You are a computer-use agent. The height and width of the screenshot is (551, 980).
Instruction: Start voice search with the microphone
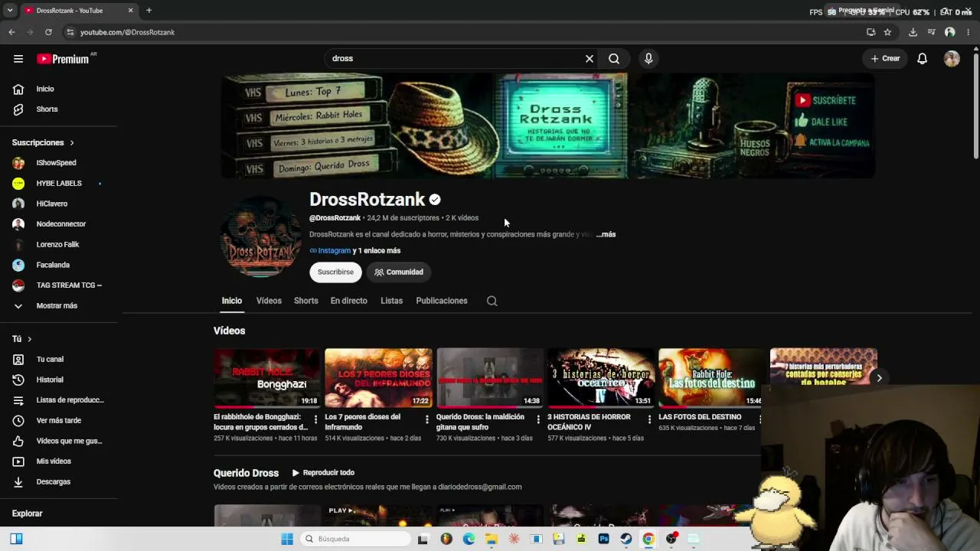click(x=648, y=58)
